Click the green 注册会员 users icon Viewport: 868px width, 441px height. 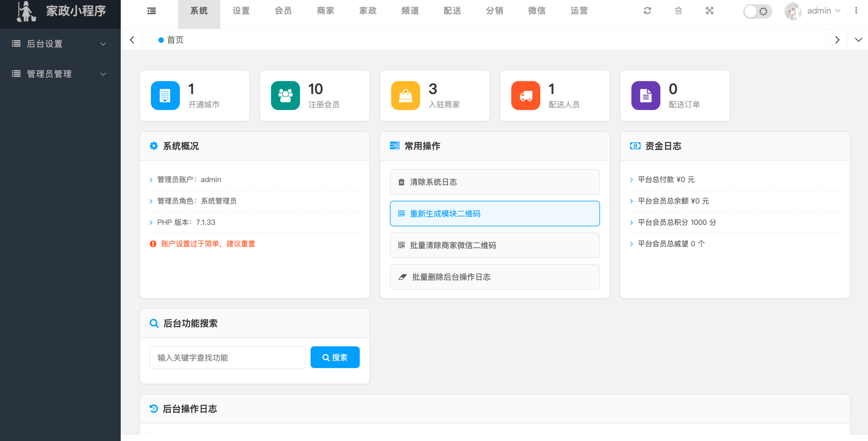(x=285, y=96)
